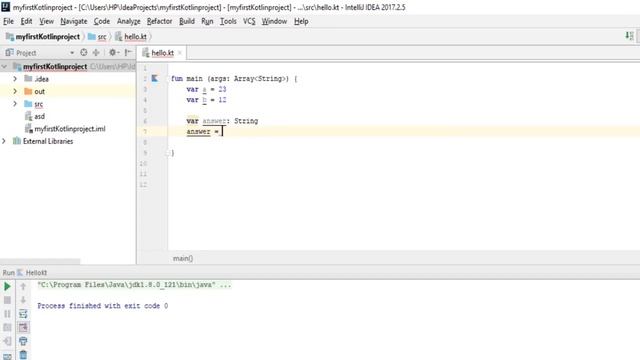The height and width of the screenshot is (360, 640).
Task: Click the fold marker at closing brace
Action: click(x=167, y=153)
